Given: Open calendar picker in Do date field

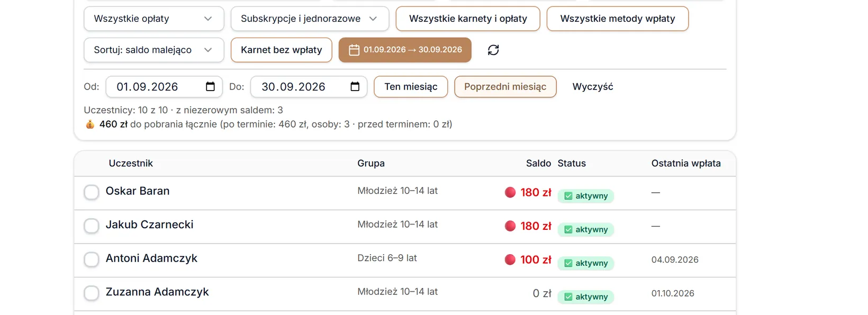Looking at the screenshot, I should pyautogui.click(x=355, y=87).
